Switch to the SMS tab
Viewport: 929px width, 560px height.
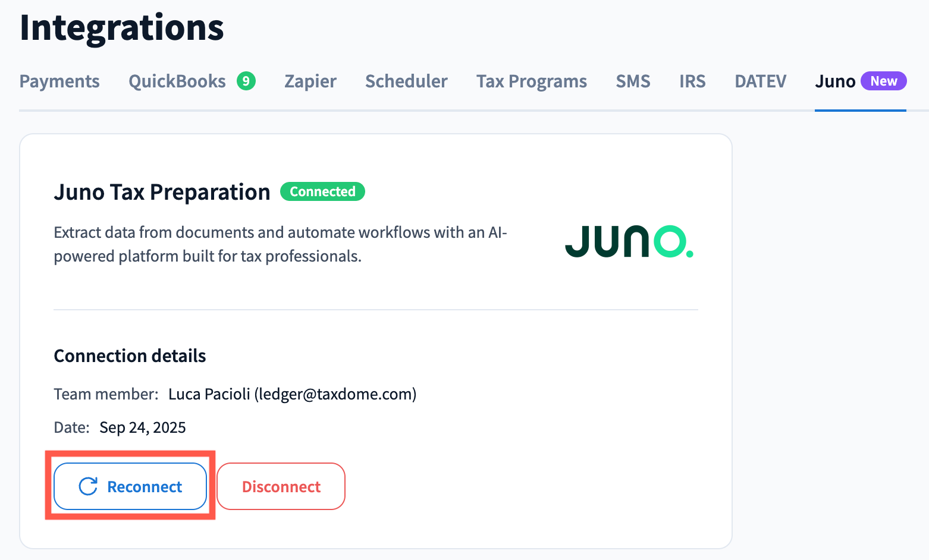tap(633, 81)
